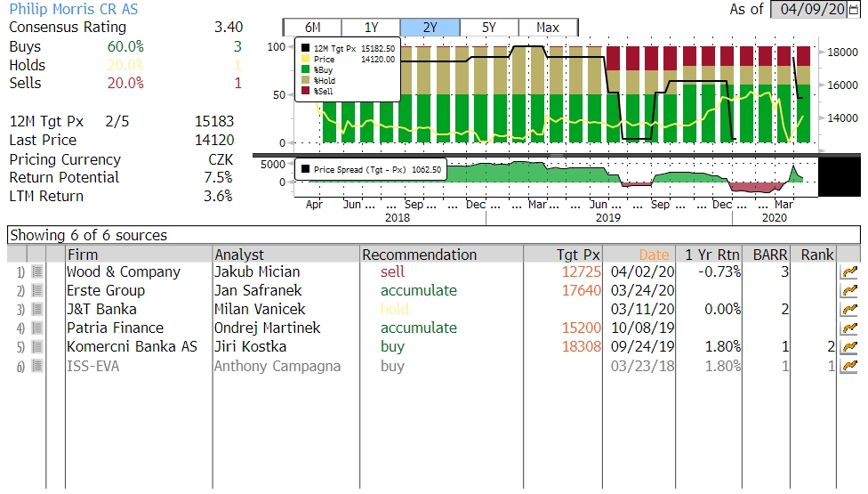Select the Wood & Company firm row
Viewport: 868px width, 494px height.
tap(124, 271)
